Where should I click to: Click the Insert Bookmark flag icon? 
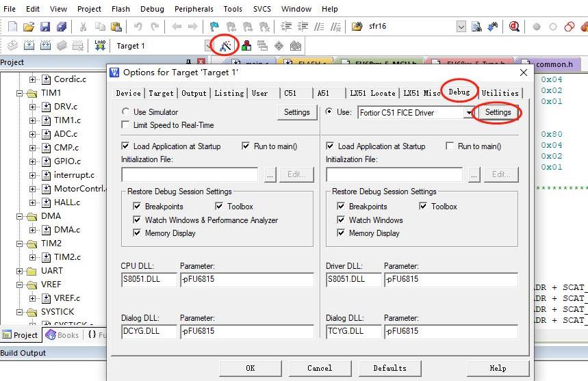click(x=214, y=27)
